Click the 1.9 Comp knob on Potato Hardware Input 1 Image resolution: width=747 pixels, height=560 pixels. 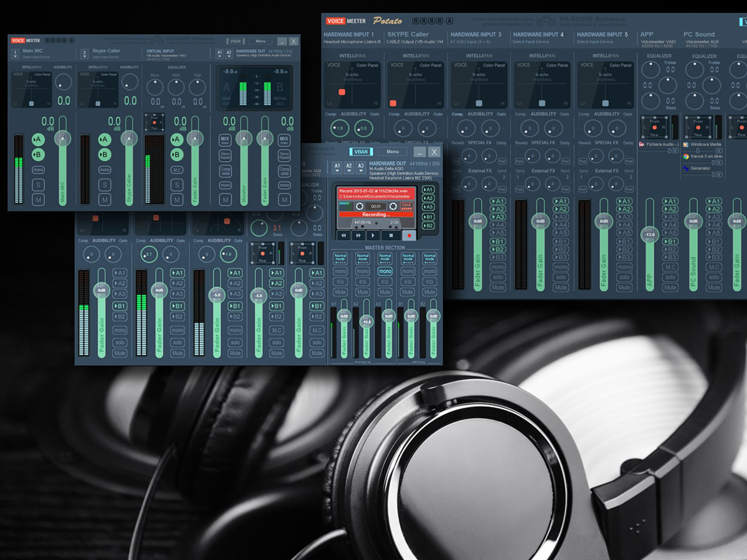340,128
